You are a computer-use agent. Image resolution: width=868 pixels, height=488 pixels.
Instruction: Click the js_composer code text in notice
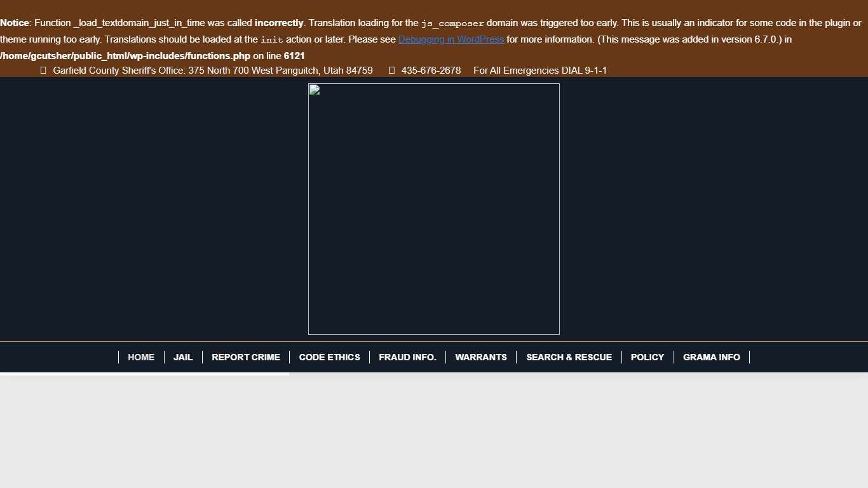[x=452, y=24]
